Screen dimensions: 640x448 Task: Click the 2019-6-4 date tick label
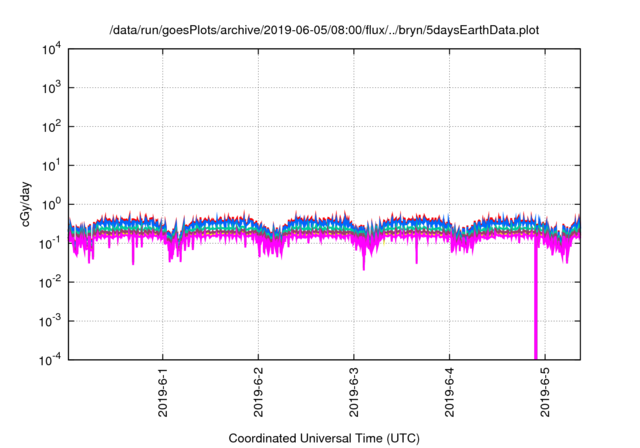449,392
